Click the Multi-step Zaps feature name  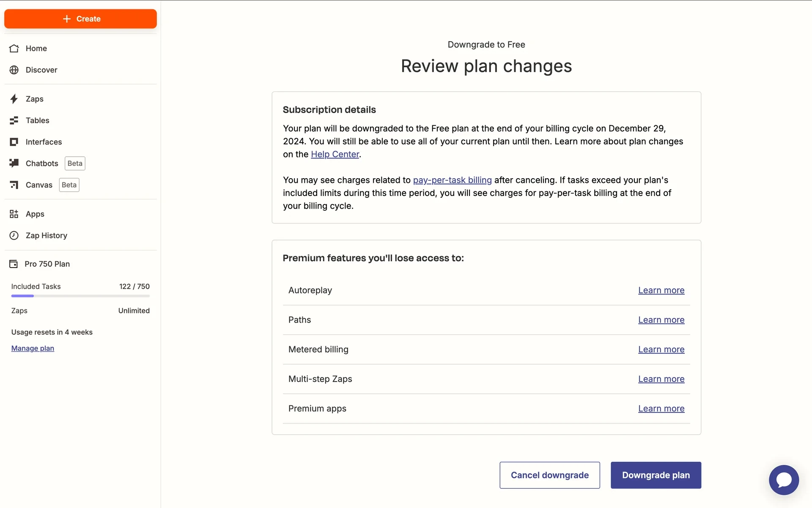tap(320, 379)
